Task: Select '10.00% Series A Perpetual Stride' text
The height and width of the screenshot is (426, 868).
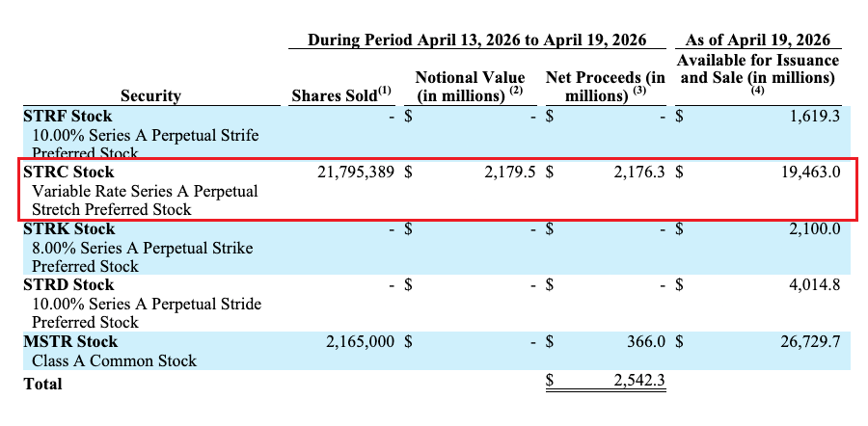Action: tap(147, 304)
